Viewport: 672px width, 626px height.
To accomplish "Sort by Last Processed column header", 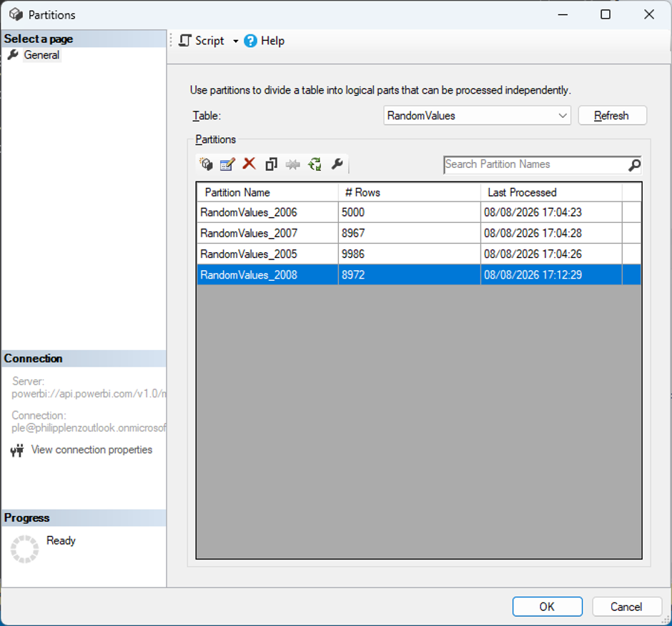I will pyautogui.click(x=551, y=192).
